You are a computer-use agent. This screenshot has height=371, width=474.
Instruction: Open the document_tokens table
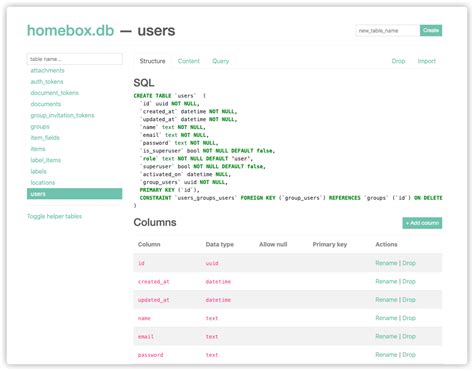pos(55,93)
